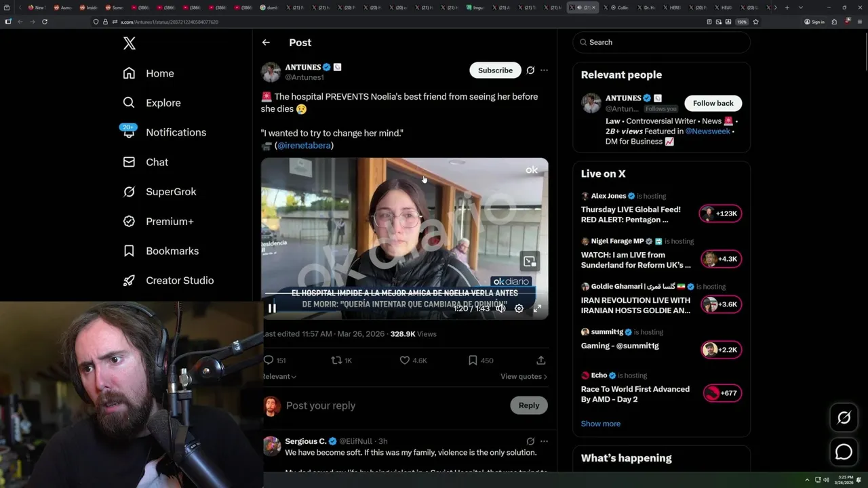This screenshot has width=868, height=488.
Task: Open SuperGrok in the sidebar
Action: (159, 192)
